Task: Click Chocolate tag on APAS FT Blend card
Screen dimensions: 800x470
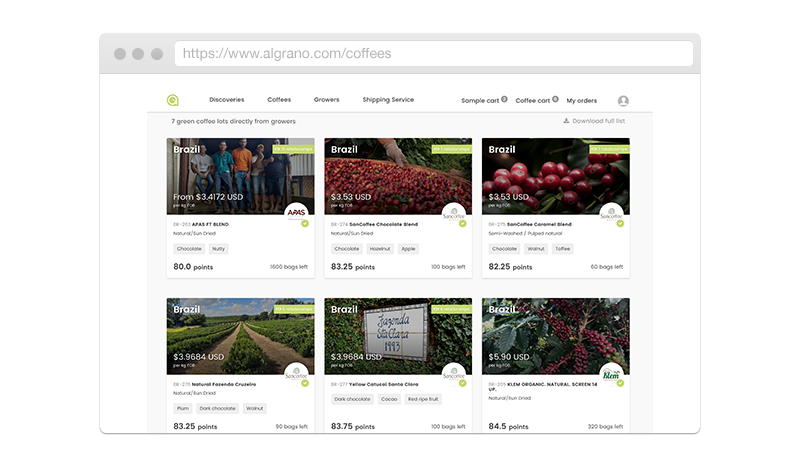Action: (189, 249)
